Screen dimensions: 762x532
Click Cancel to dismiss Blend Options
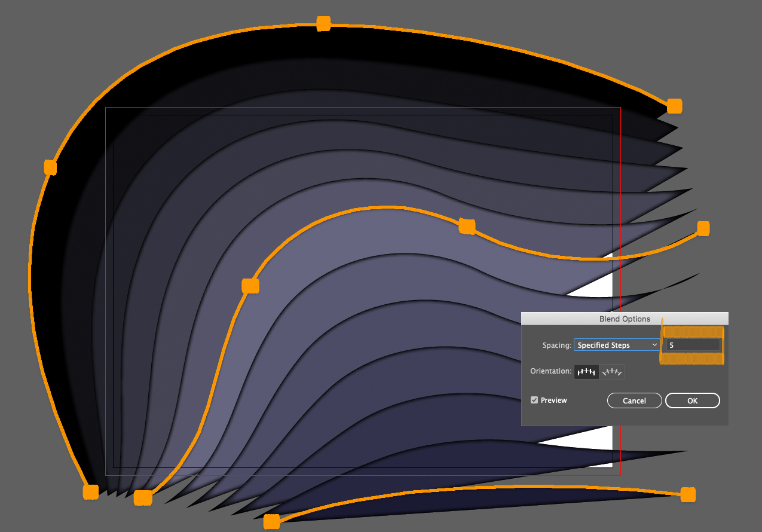634,400
